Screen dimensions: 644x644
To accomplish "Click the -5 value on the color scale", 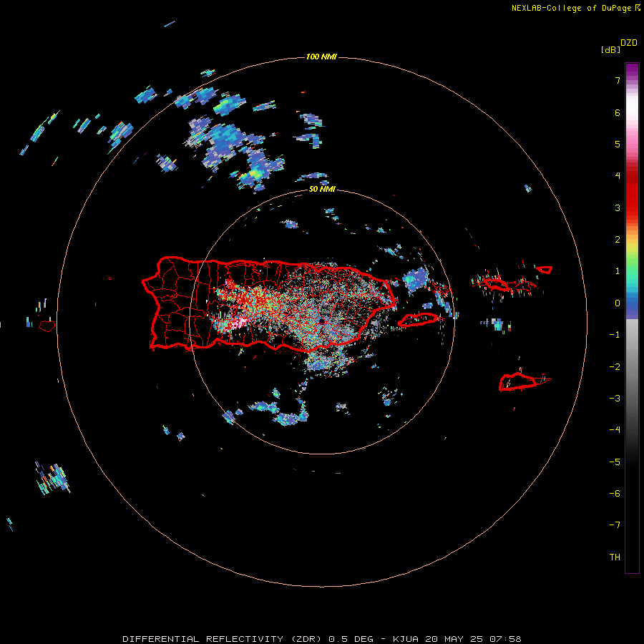I will click(615, 462).
